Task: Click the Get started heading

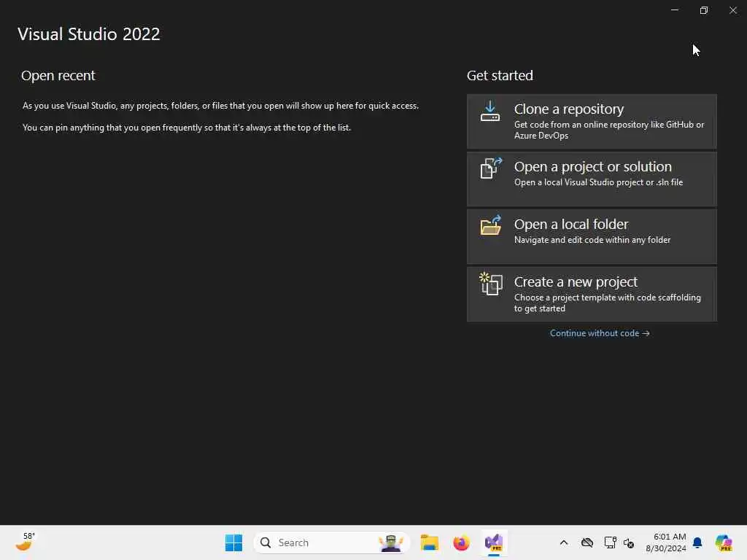Action: point(500,75)
